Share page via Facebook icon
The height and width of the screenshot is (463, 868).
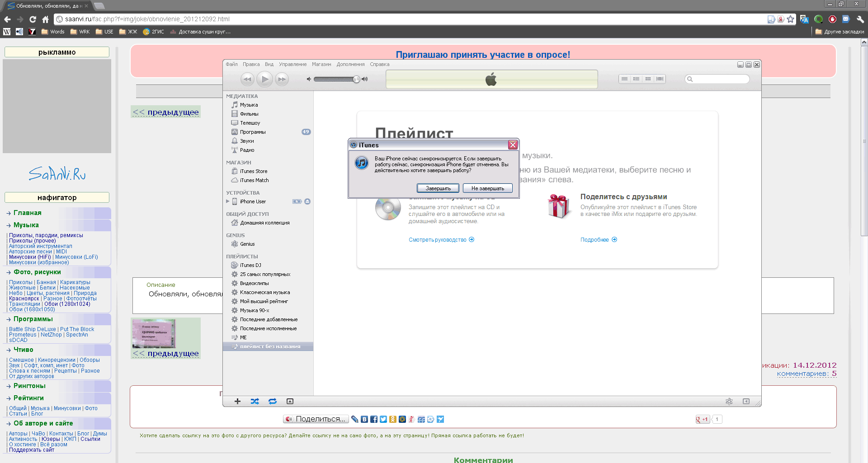coord(374,419)
